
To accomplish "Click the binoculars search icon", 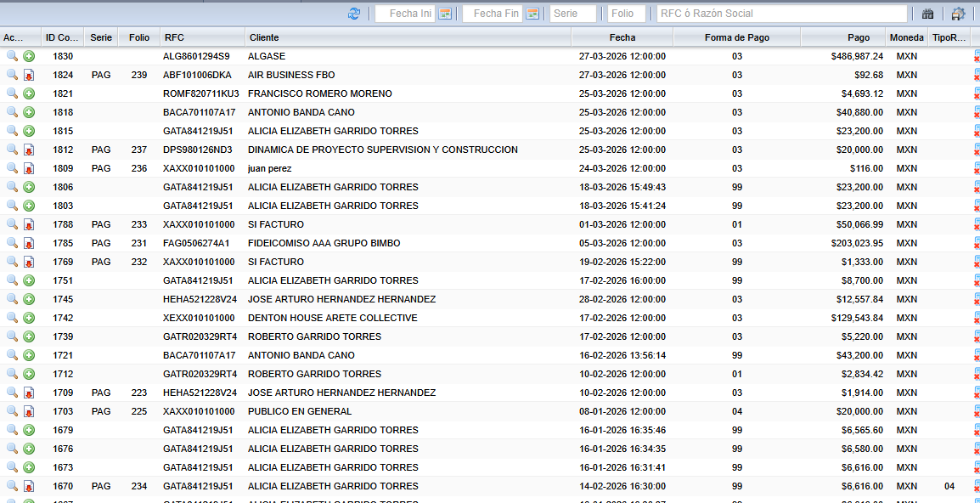I will coord(927,14).
